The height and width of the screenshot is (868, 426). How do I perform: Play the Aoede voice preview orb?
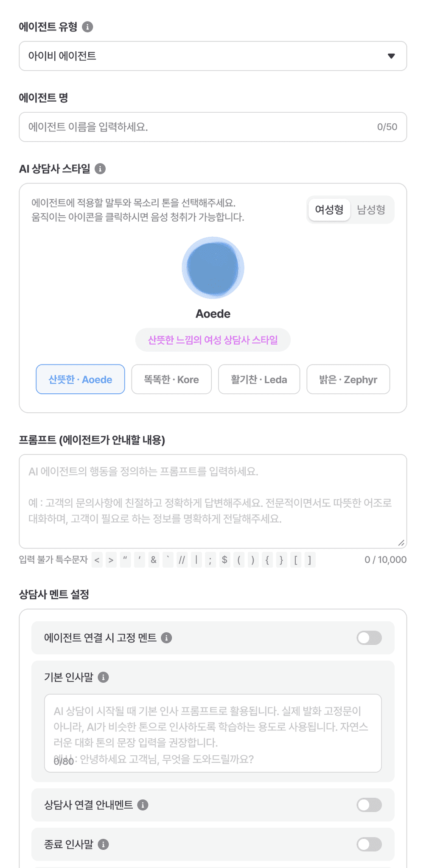click(213, 268)
